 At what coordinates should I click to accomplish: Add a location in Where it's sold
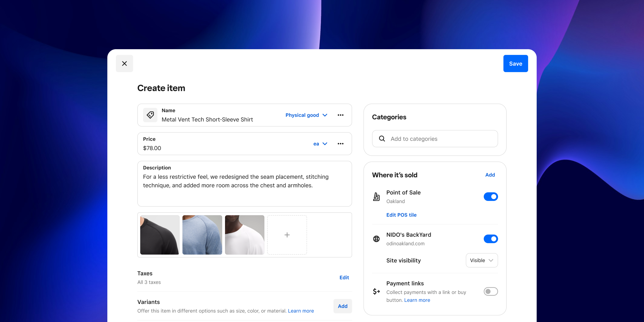click(490, 175)
